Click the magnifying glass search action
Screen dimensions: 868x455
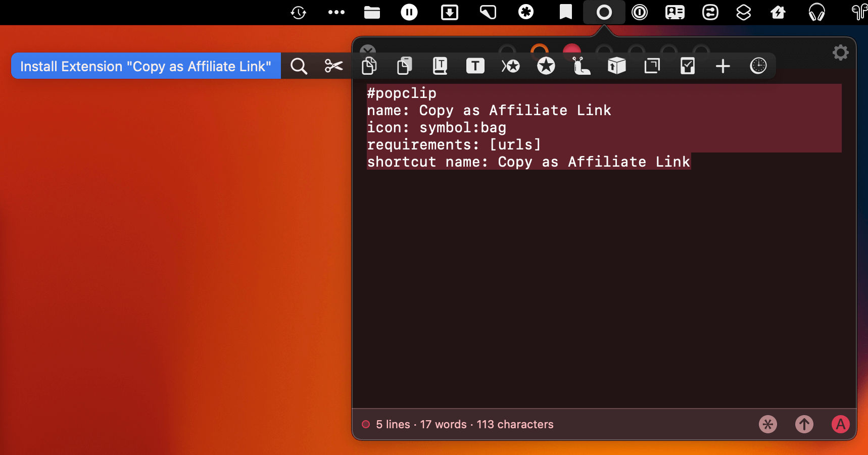click(299, 66)
